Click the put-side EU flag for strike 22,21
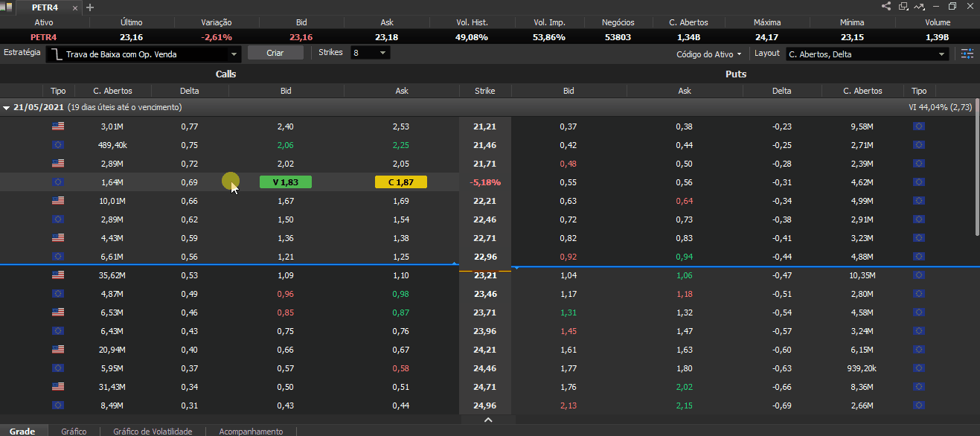 [919, 201]
